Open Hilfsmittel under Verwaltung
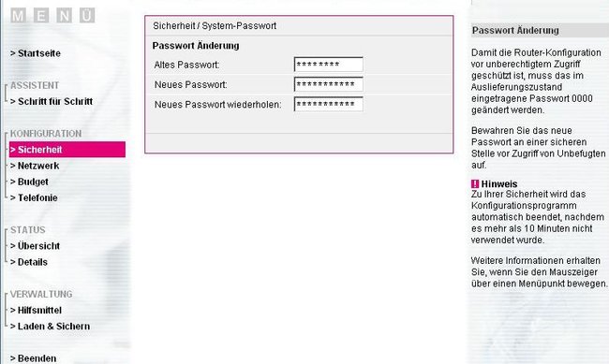 point(36,310)
